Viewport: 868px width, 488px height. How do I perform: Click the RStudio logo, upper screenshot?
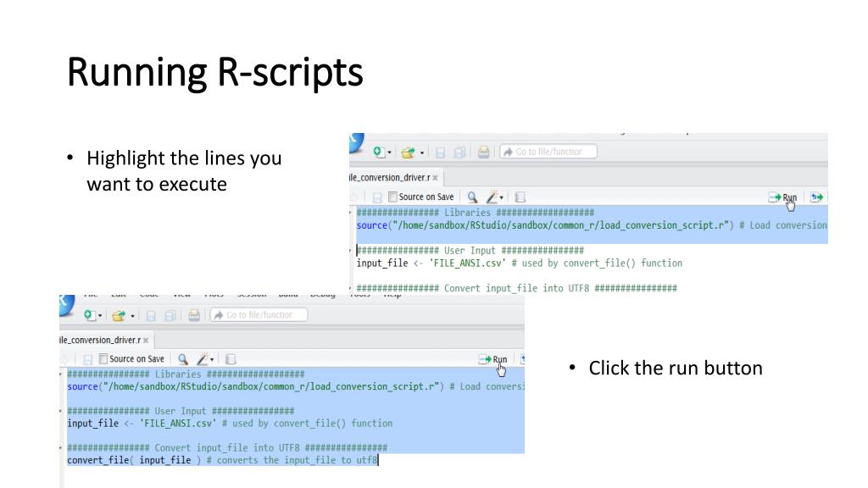click(x=357, y=142)
